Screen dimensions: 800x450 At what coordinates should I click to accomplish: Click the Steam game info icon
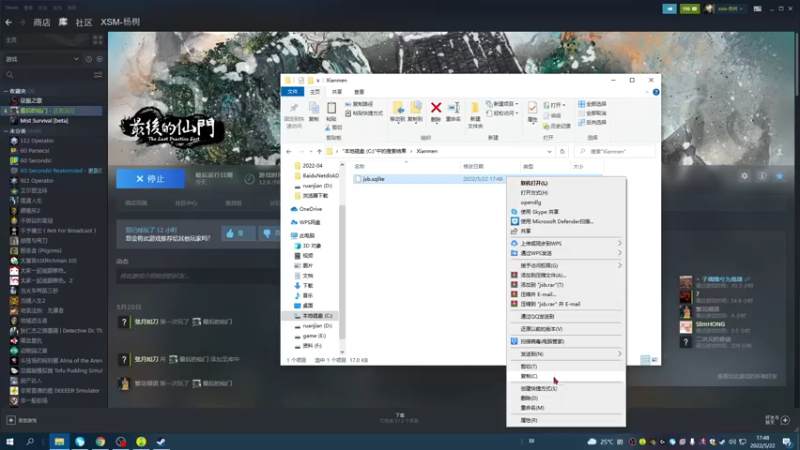click(x=762, y=176)
